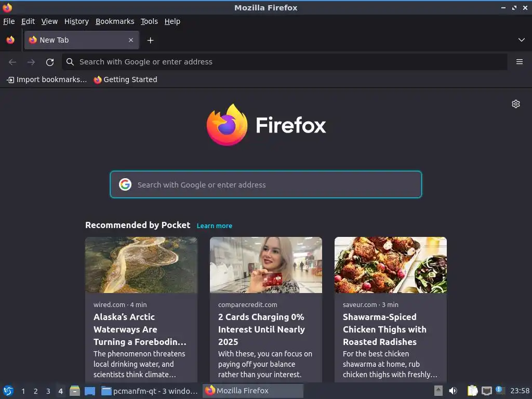Click the forward navigation arrow
The image size is (532, 399).
click(31, 62)
